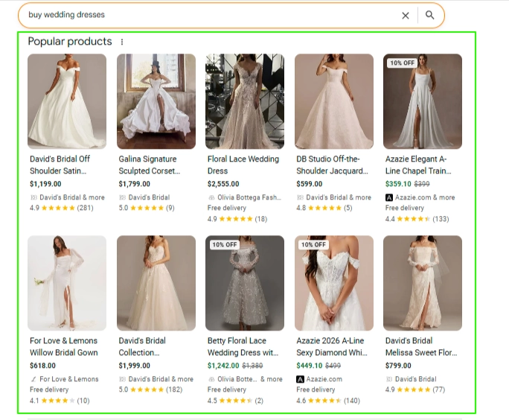The image size is (509, 420).
Task: Click the $2,555.00 price
Action: point(223,184)
